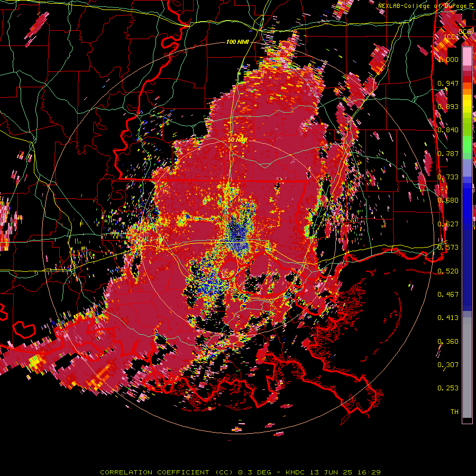The height and width of the screenshot is (476, 476).
Task: Click the 0.520 scale value
Action: (448, 271)
